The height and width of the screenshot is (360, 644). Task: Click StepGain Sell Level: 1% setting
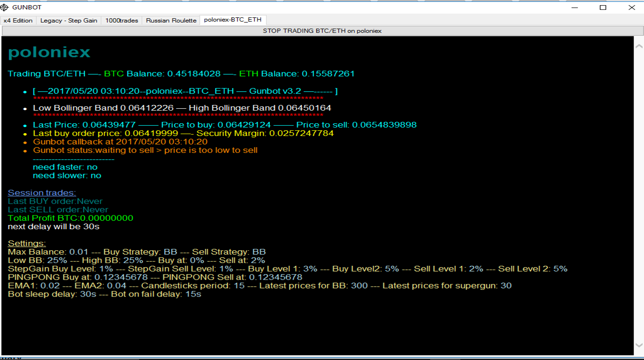pos(181,269)
